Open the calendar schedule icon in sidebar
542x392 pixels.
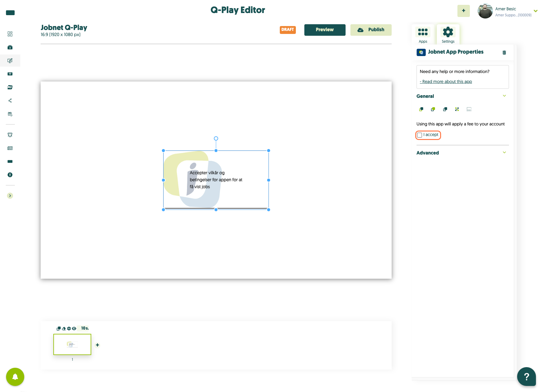click(x=10, y=114)
